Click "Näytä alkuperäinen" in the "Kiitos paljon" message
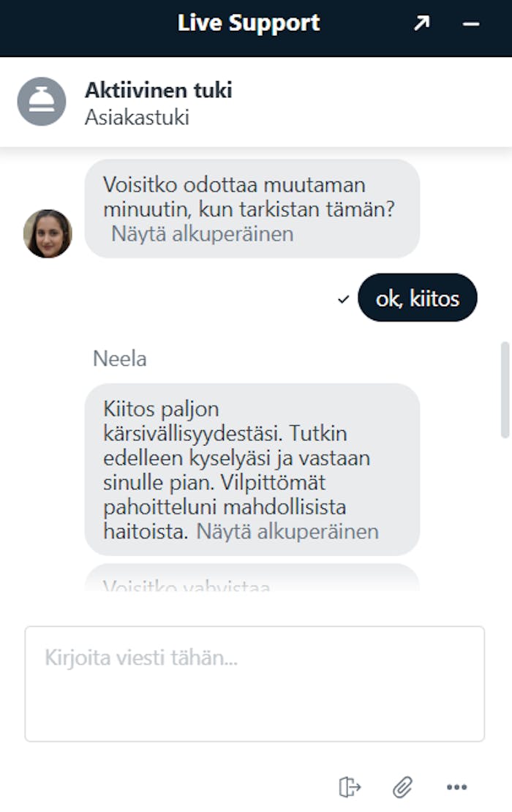This screenshot has height=812, width=512. 287,531
